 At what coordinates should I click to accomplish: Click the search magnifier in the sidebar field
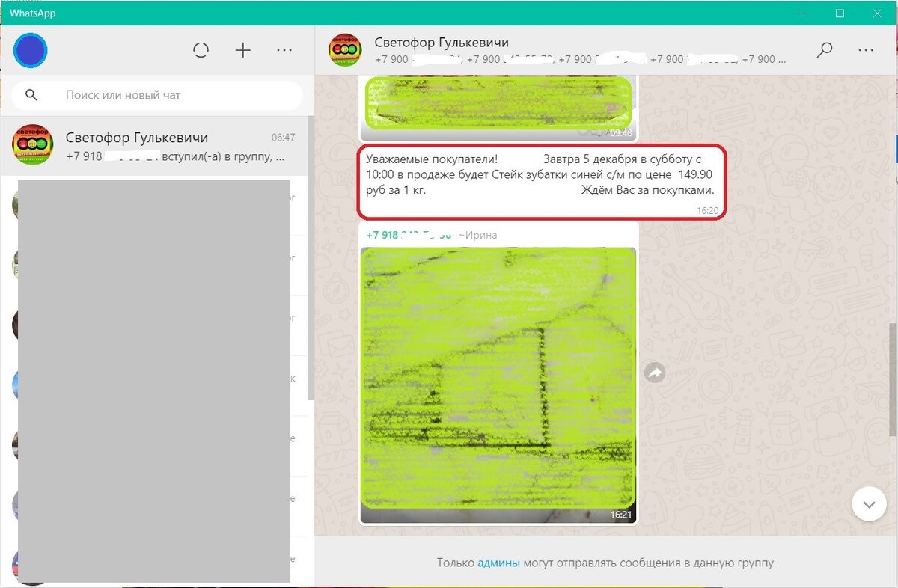click(x=31, y=95)
